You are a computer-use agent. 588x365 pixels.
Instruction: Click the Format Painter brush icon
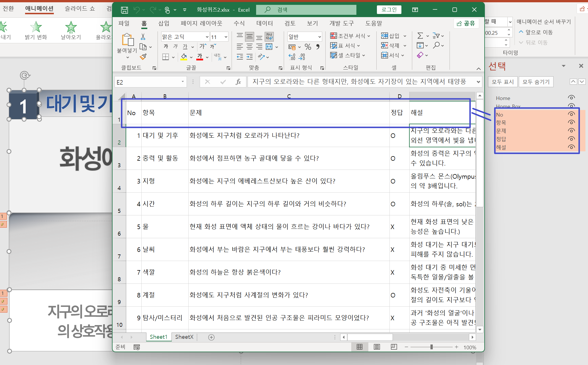click(x=143, y=57)
